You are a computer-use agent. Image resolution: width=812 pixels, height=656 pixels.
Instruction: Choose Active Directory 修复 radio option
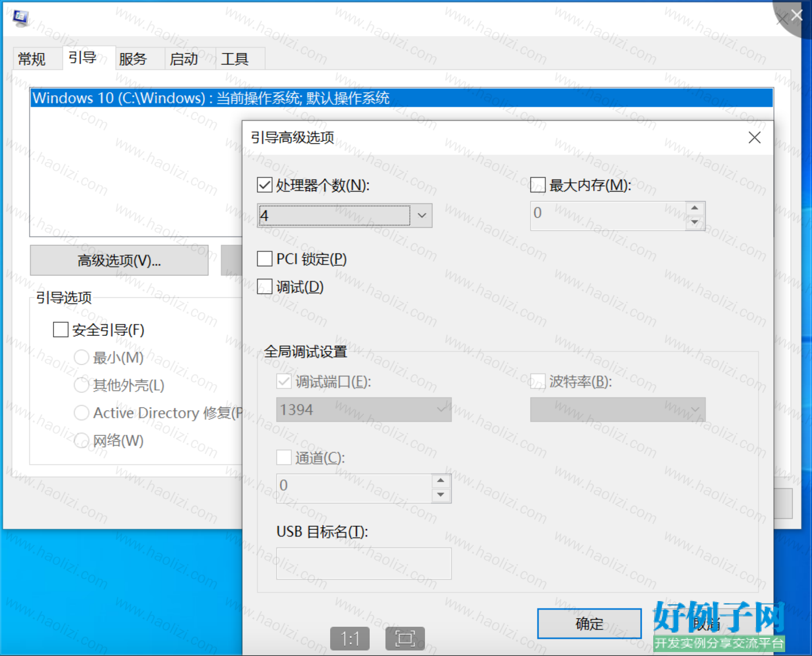point(81,413)
